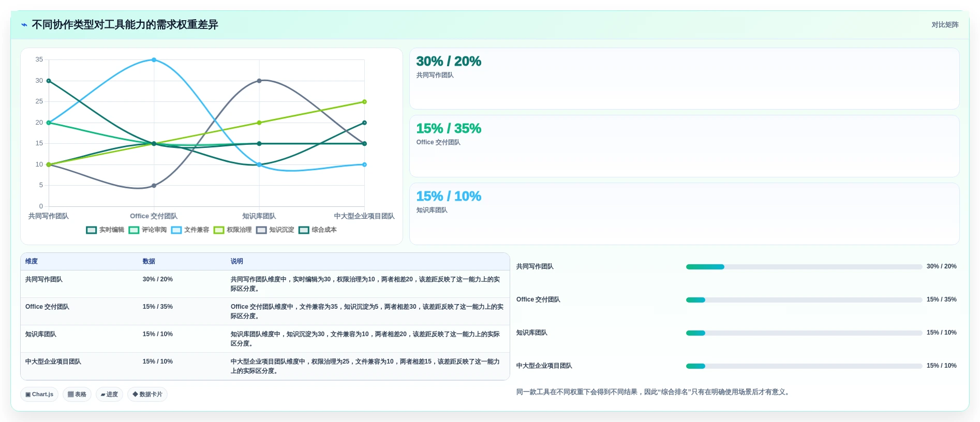Screen dimensions: 980x422
Task: Click the 表格 tag chip
Action: point(77,395)
